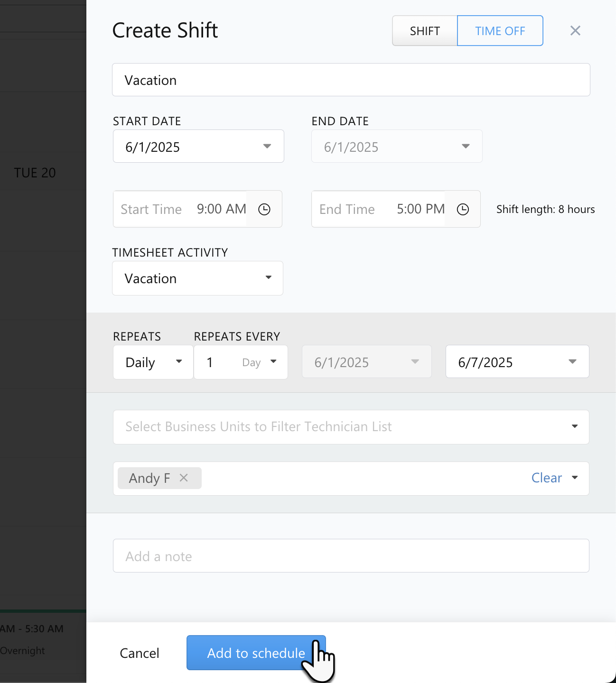Click the Clear link

tap(546, 478)
